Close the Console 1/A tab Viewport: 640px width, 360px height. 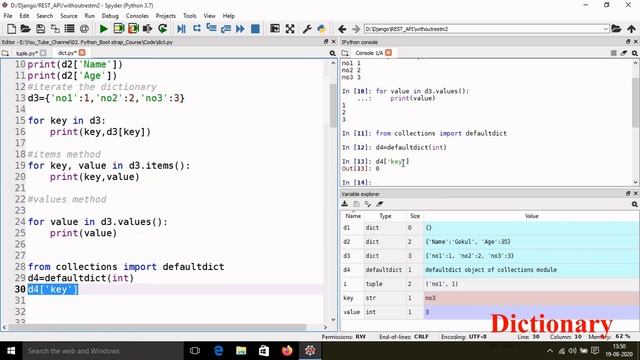click(389, 53)
